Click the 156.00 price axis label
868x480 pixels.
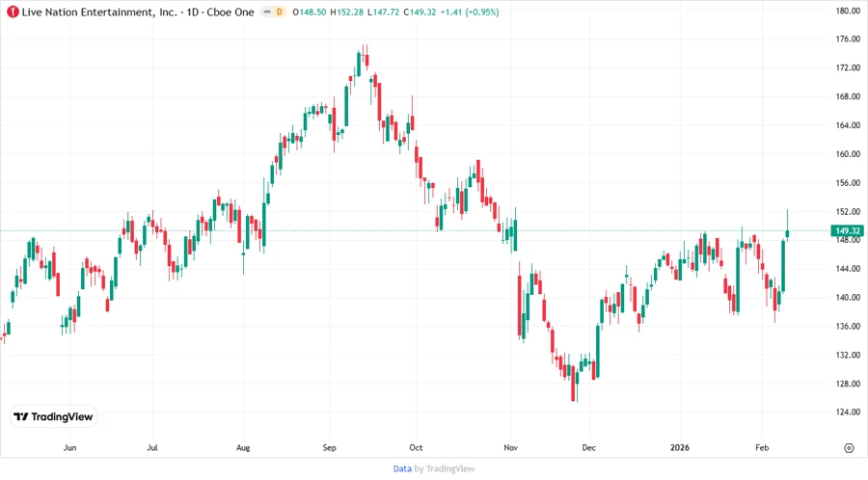pos(848,183)
